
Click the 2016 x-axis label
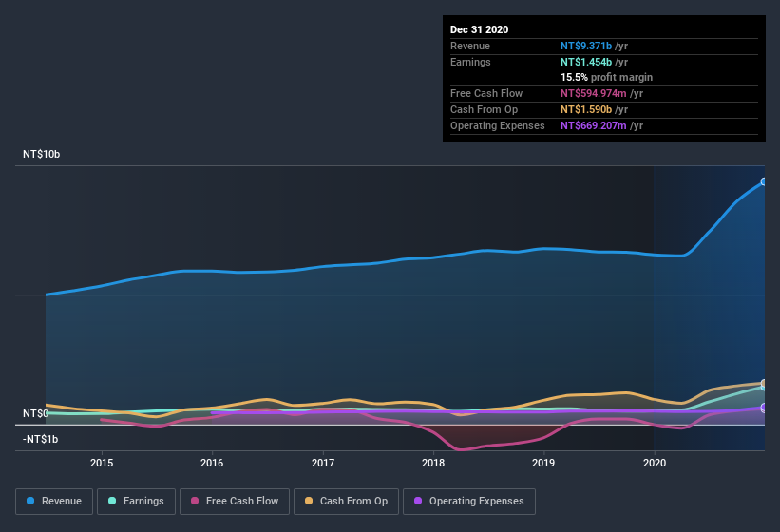(212, 463)
